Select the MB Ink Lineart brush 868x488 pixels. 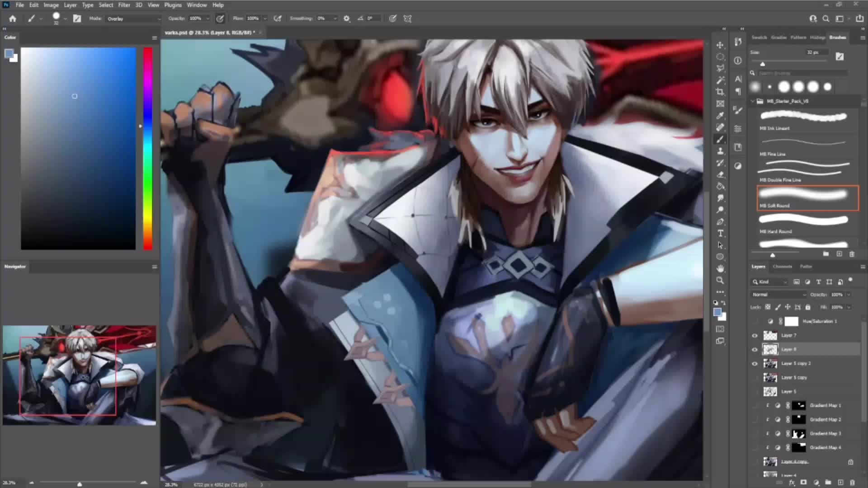pyautogui.click(x=807, y=121)
